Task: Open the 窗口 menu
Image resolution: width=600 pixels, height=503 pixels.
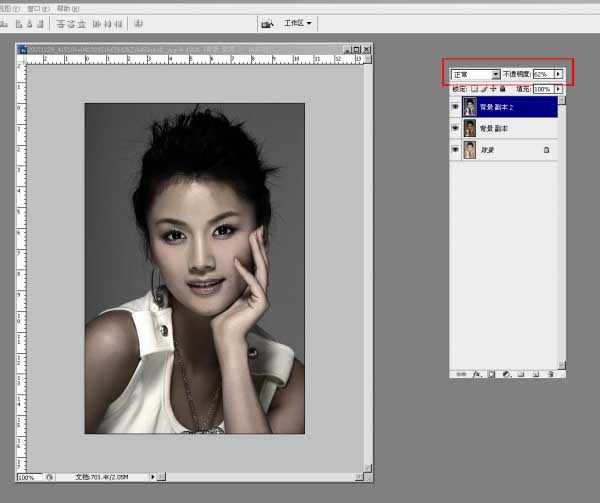Action: click(x=39, y=8)
